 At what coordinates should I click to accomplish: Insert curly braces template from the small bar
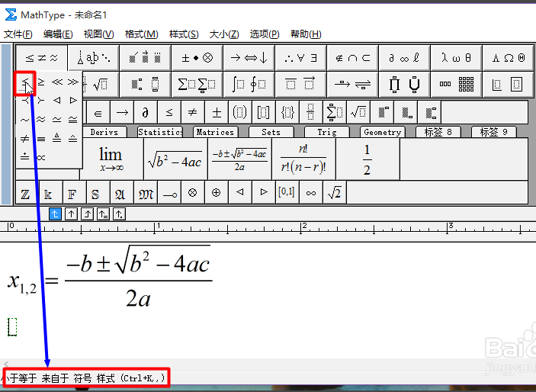(287, 112)
